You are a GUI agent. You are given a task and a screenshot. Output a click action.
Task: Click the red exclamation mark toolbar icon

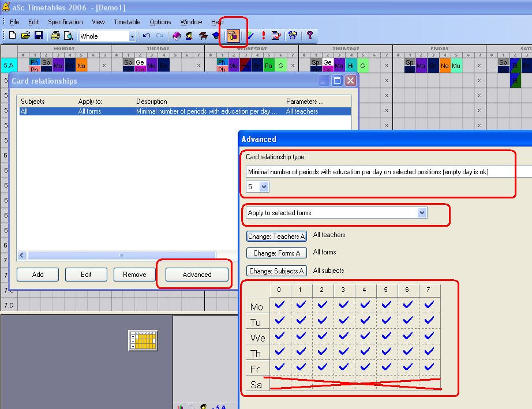pyautogui.click(x=264, y=36)
